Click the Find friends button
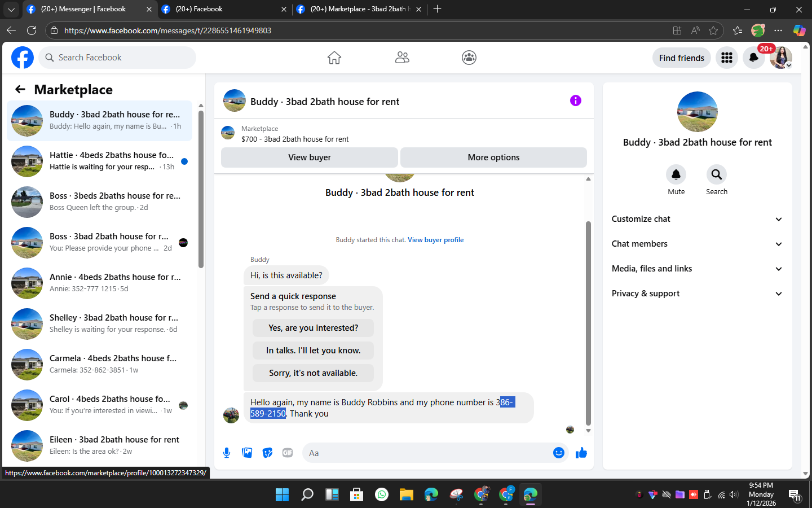 tap(682, 58)
